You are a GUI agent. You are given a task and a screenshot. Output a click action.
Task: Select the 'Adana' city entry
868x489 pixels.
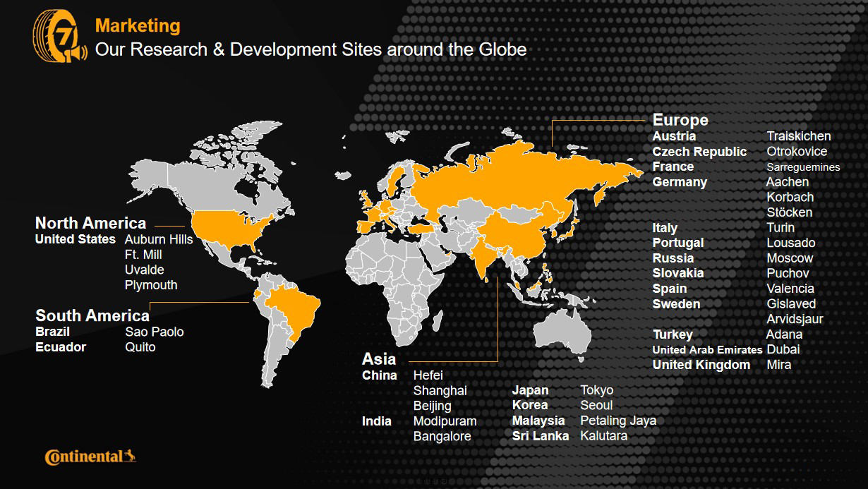point(785,334)
